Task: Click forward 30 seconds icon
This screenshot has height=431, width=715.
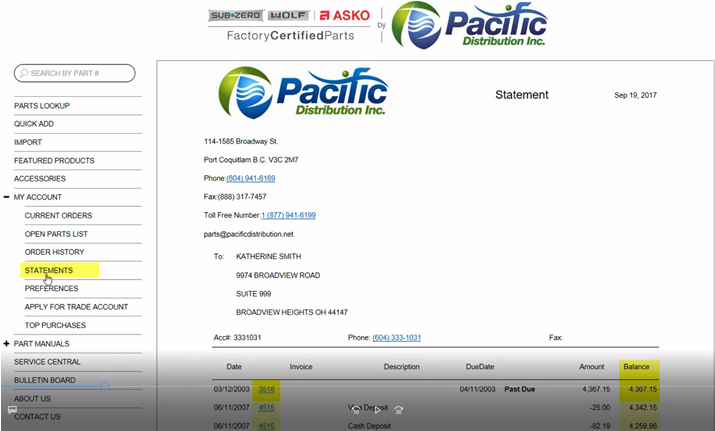Action: [399, 410]
